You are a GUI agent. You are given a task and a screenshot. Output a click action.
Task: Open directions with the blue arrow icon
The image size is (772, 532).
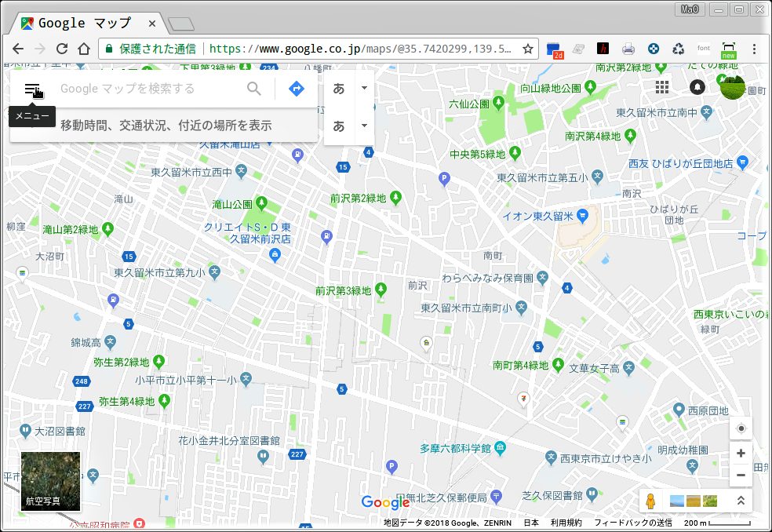point(296,89)
